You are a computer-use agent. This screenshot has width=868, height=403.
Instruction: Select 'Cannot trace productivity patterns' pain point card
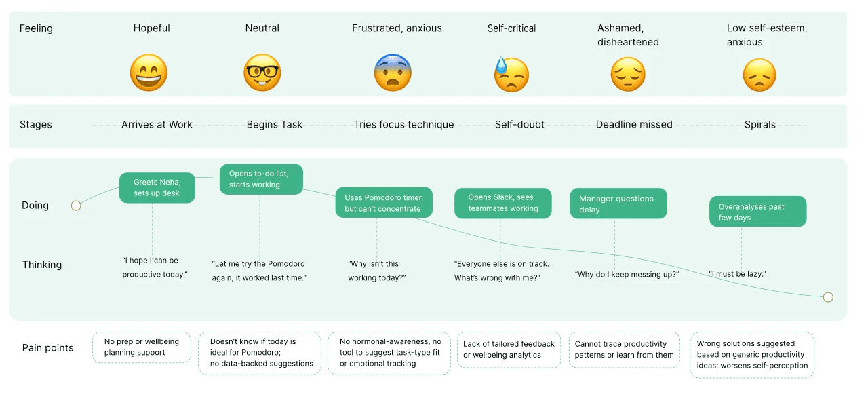point(625,349)
